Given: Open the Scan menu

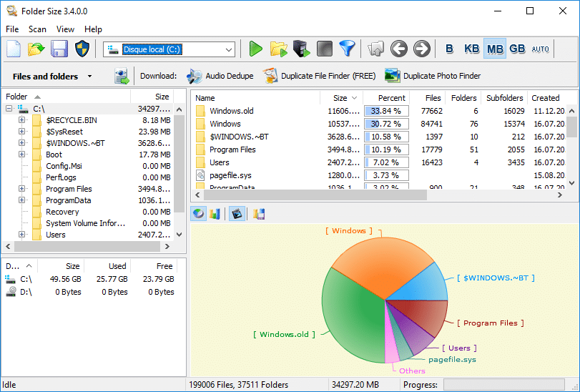Looking at the screenshot, I should (37, 29).
